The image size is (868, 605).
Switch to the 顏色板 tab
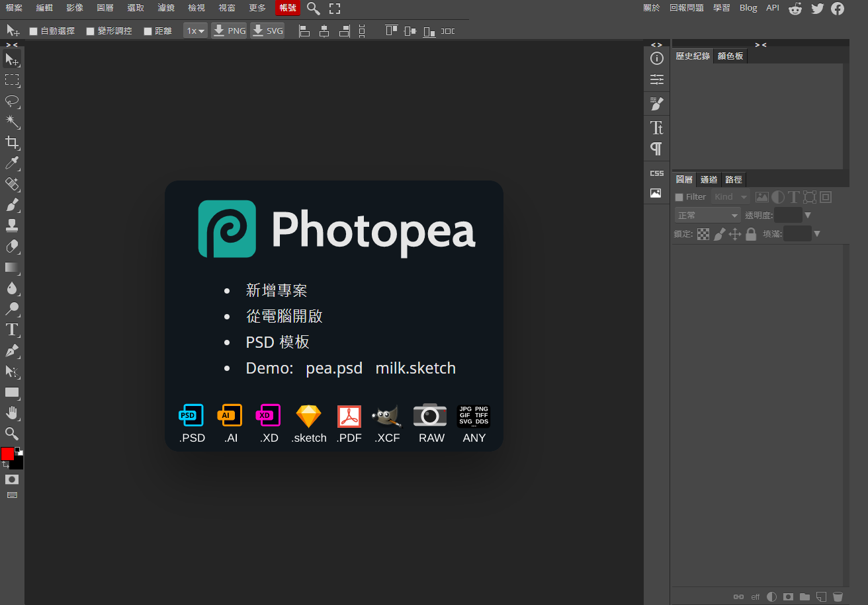(730, 56)
